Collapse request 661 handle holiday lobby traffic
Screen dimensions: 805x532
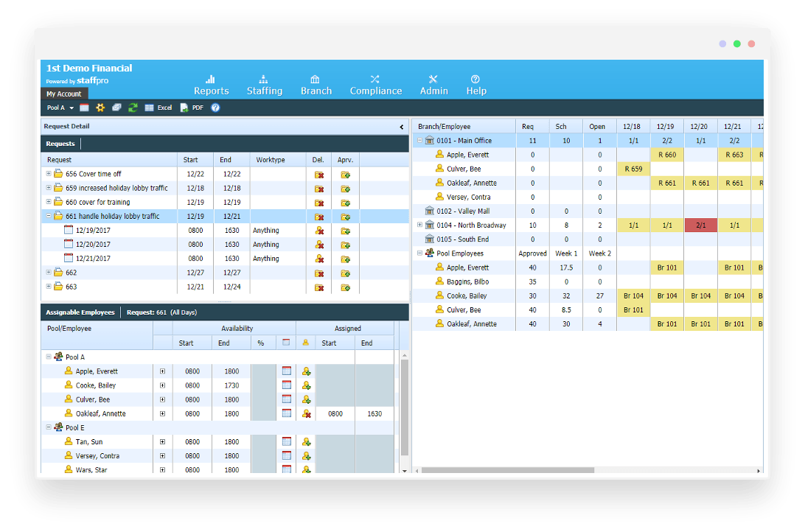pyautogui.click(x=49, y=216)
